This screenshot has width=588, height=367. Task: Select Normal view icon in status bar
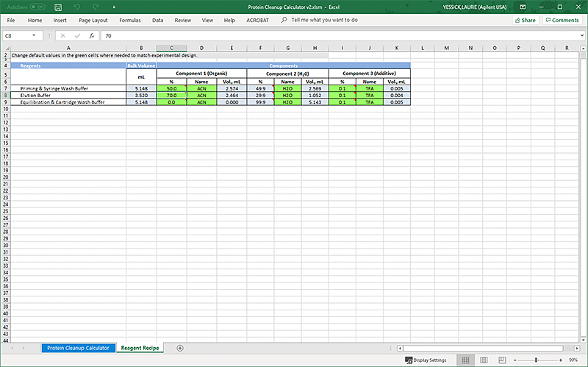[465, 360]
